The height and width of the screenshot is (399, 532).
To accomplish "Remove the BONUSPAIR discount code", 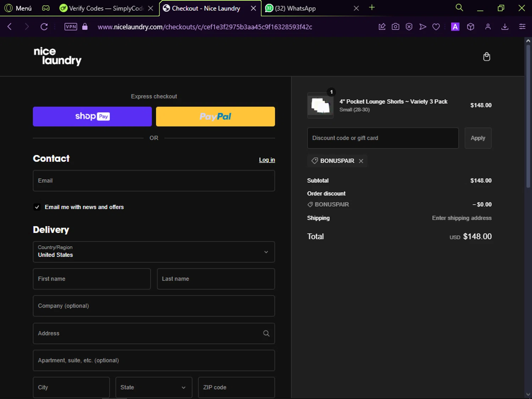I will (361, 161).
